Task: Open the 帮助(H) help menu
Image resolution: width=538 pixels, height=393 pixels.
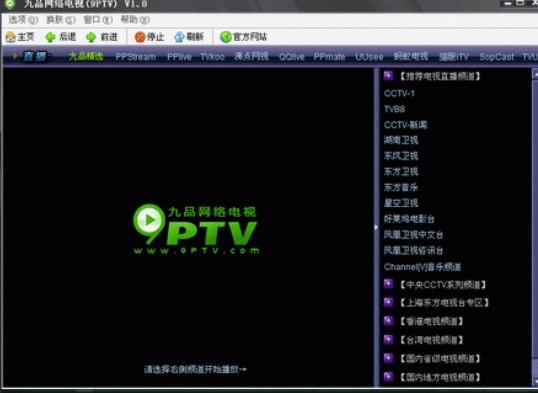Action: pyautogui.click(x=135, y=20)
